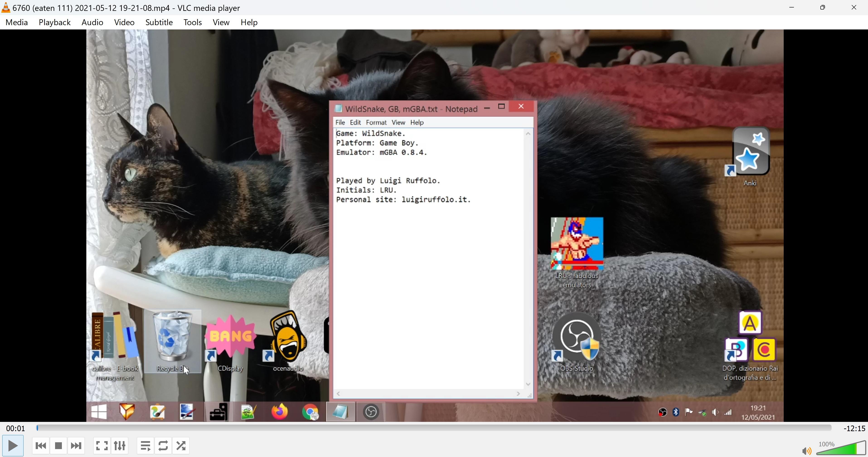This screenshot has height=457, width=868.
Task: Click the VLC cone title icon
Action: (6, 7)
